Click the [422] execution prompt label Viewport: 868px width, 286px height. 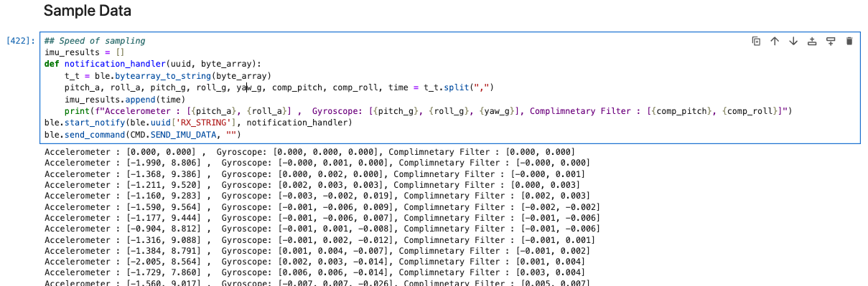pos(19,41)
